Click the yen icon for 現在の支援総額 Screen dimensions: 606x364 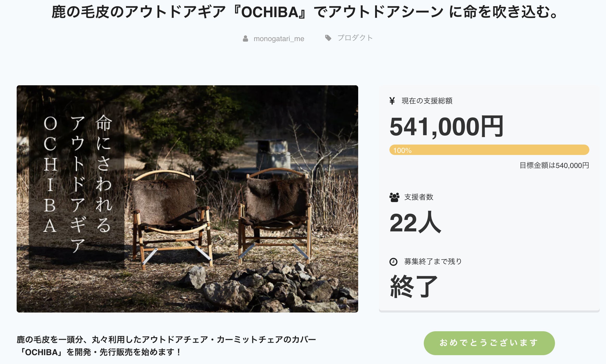point(392,101)
